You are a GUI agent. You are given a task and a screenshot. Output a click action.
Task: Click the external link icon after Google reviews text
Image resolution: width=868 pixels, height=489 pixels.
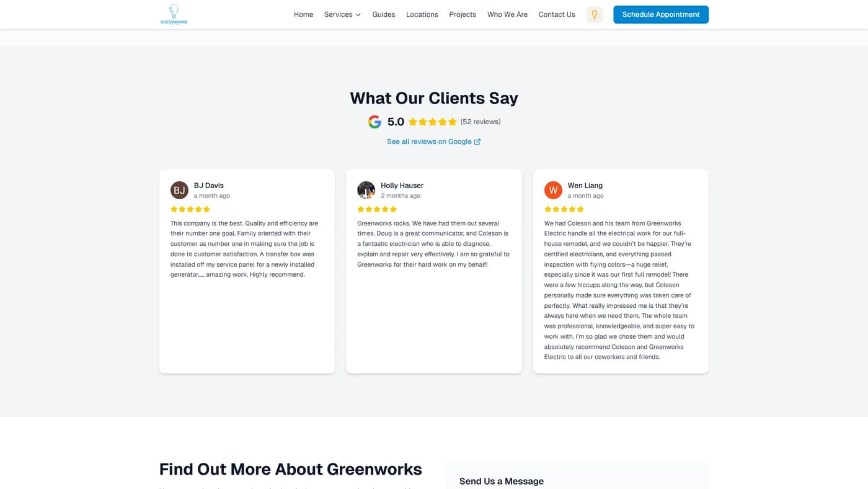477,141
